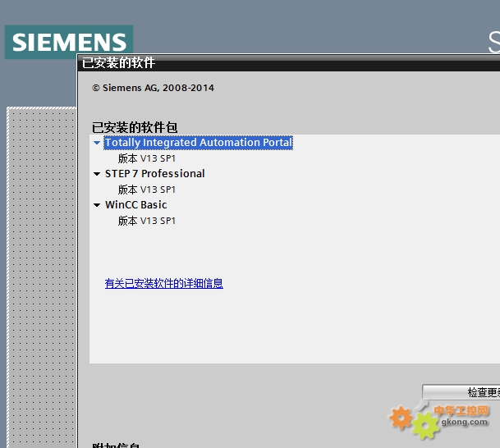500x448 pixels.
Task: Click the Siemens AG, 2008-2014 copyright text
Action: pyautogui.click(x=153, y=88)
